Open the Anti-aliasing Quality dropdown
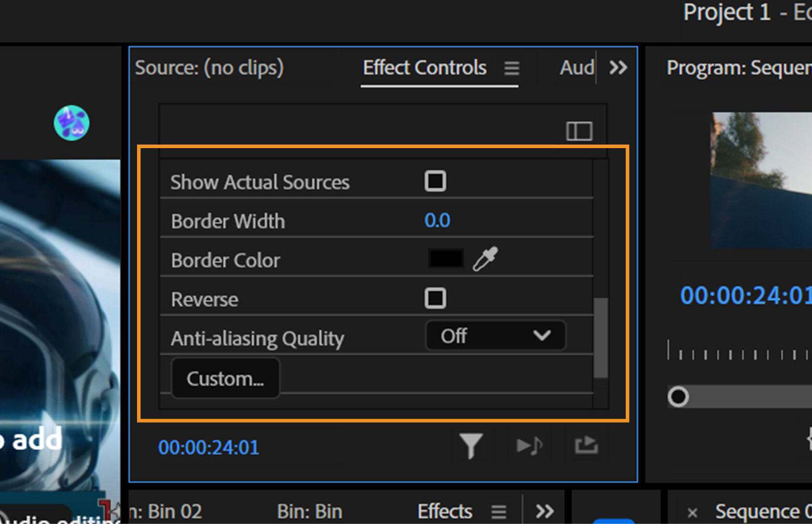The width and height of the screenshot is (812, 524). 495,336
